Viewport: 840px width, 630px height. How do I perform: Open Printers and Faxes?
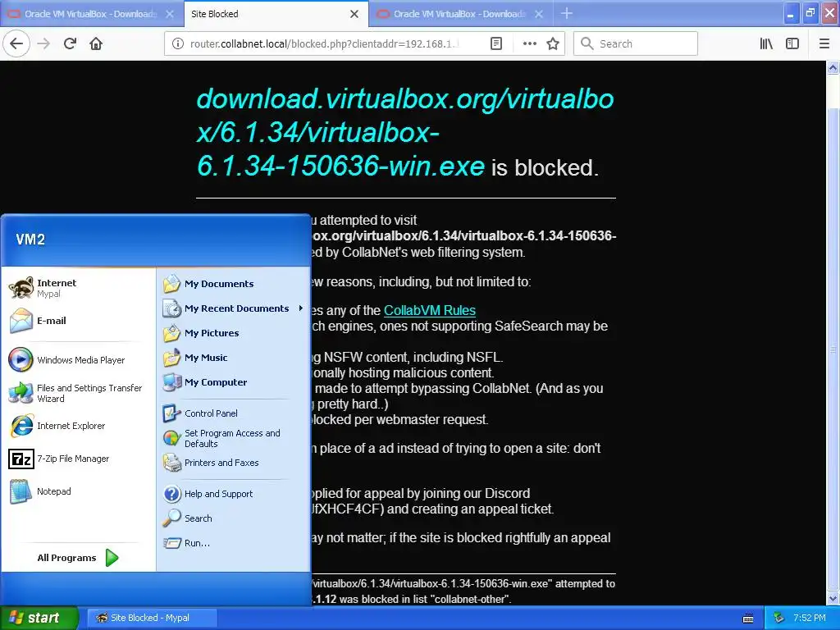[233, 463]
